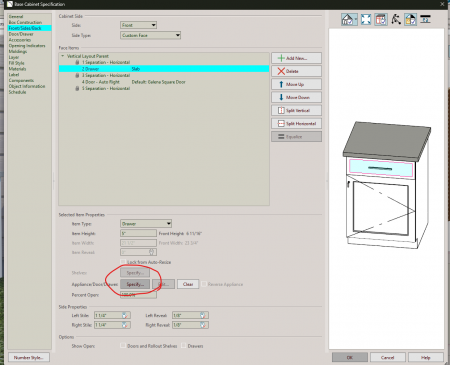Click the Move Up arrow button

(x=296, y=84)
